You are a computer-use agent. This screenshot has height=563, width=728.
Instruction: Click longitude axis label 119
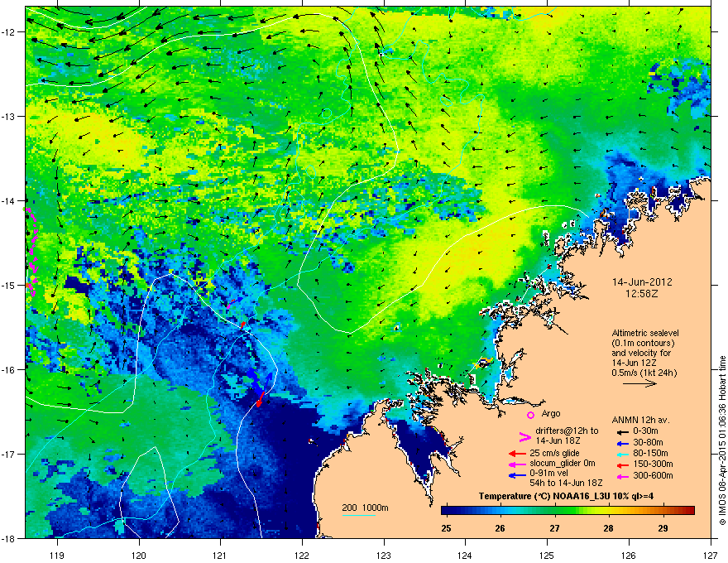coord(57,555)
